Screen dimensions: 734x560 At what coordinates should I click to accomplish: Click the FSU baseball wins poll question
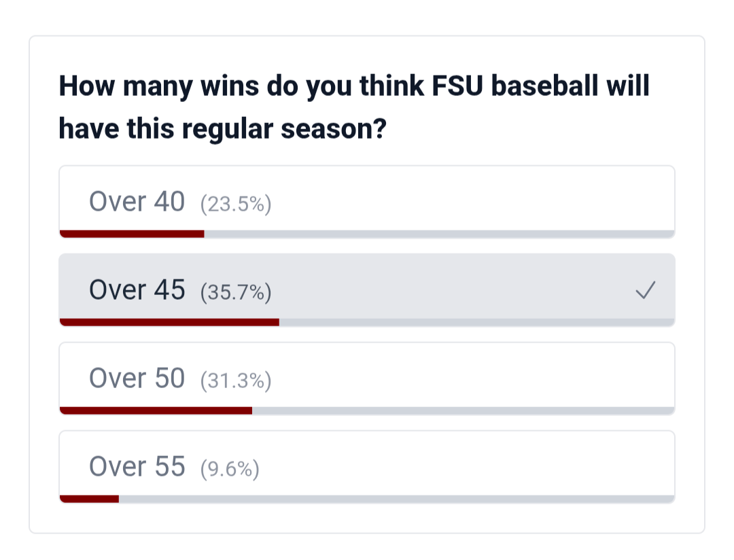(x=354, y=107)
